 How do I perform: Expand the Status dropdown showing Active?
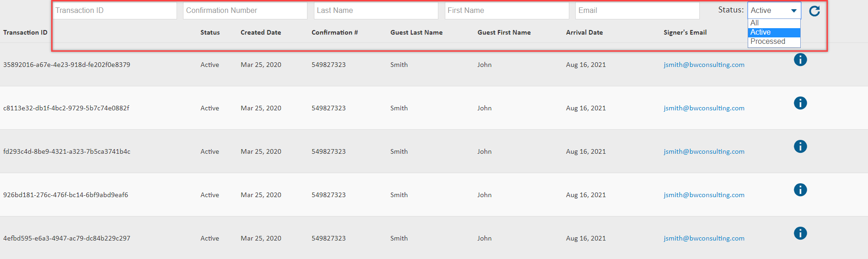click(x=774, y=10)
